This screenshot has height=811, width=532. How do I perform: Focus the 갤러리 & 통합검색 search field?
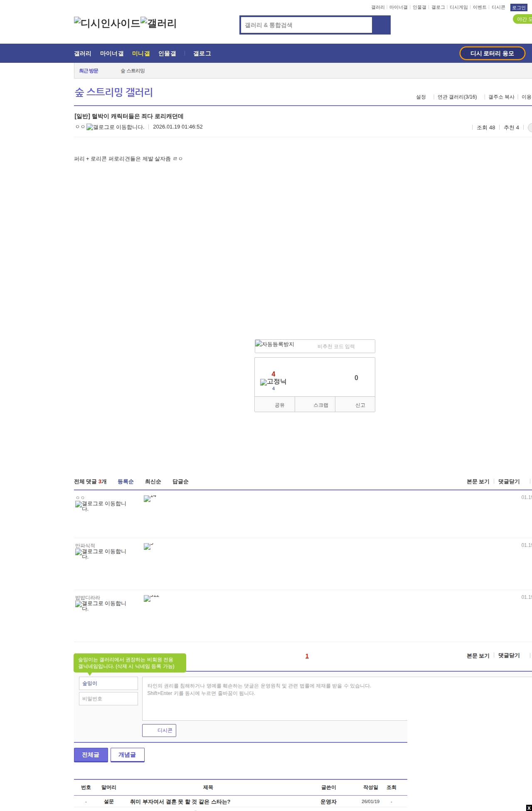pos(306,25)
